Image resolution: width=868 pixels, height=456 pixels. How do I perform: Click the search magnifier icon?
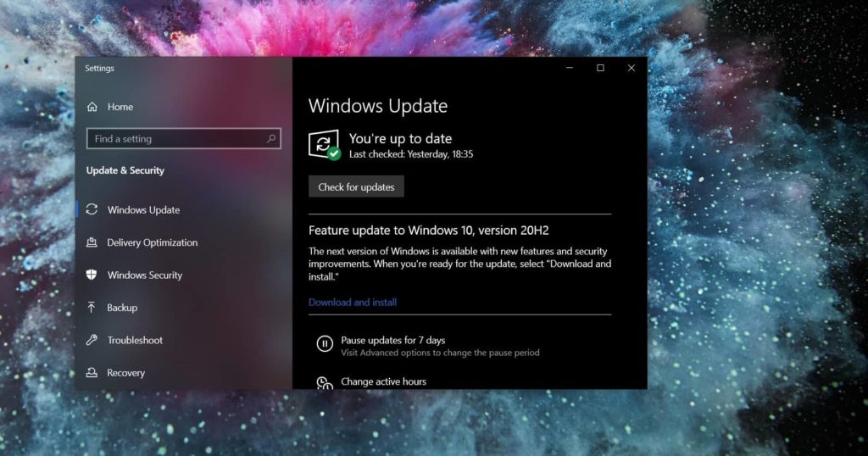point(271,138)
